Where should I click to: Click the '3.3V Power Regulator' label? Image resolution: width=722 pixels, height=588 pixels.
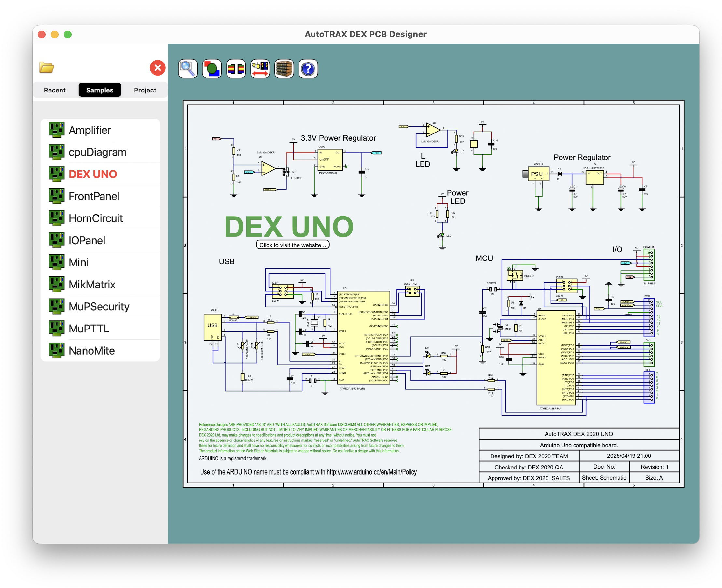[x=338, y=138]
